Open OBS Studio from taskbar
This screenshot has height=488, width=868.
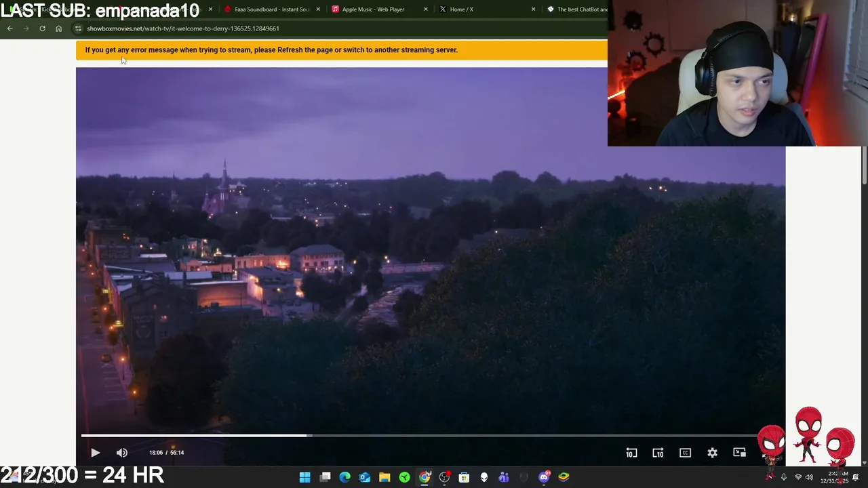pyautogui.click(x=444, y=477)
